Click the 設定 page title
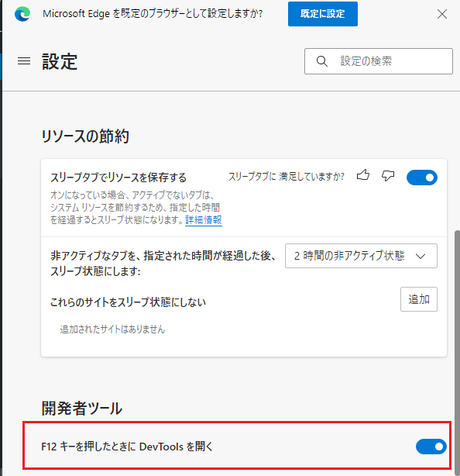The image size is (460, 476). 60,61
